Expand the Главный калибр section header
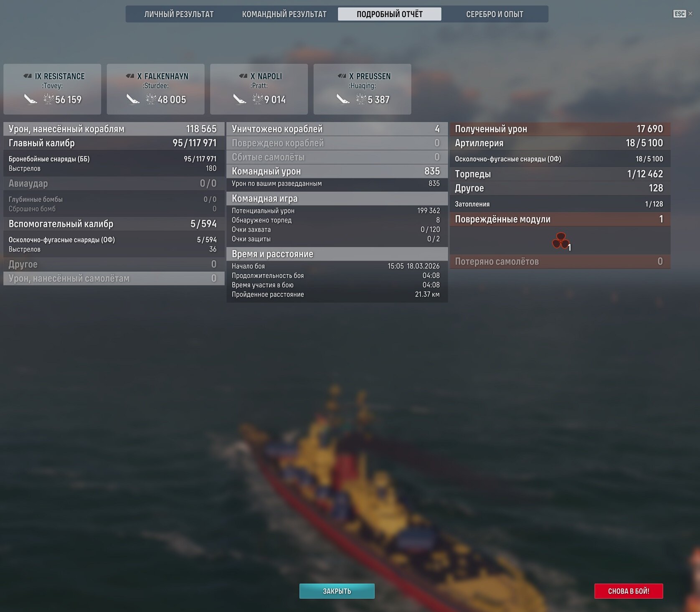 click(x=114, y=143)
